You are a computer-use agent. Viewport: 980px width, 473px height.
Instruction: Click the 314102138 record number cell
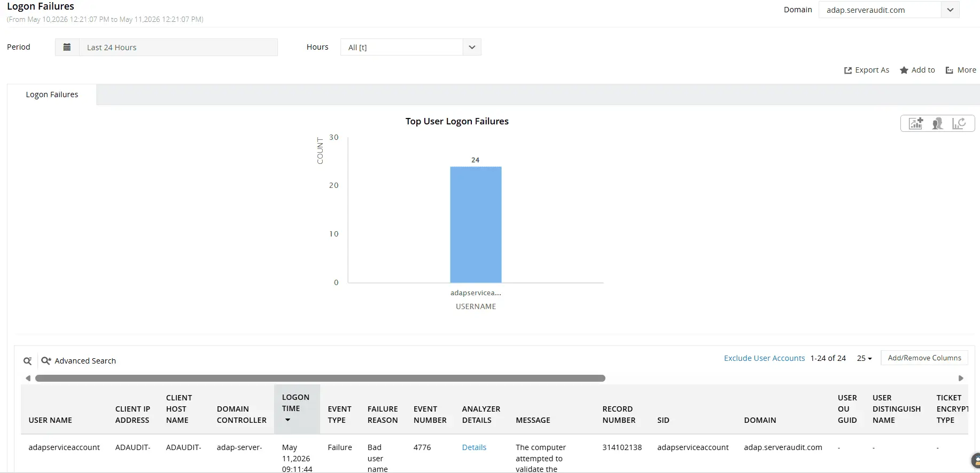coord(622,447)
